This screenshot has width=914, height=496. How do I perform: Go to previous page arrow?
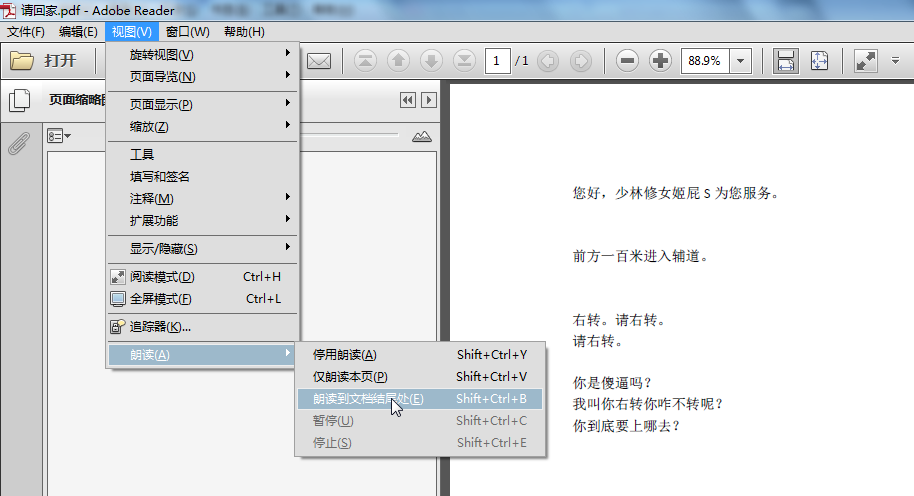click(399, 61)
